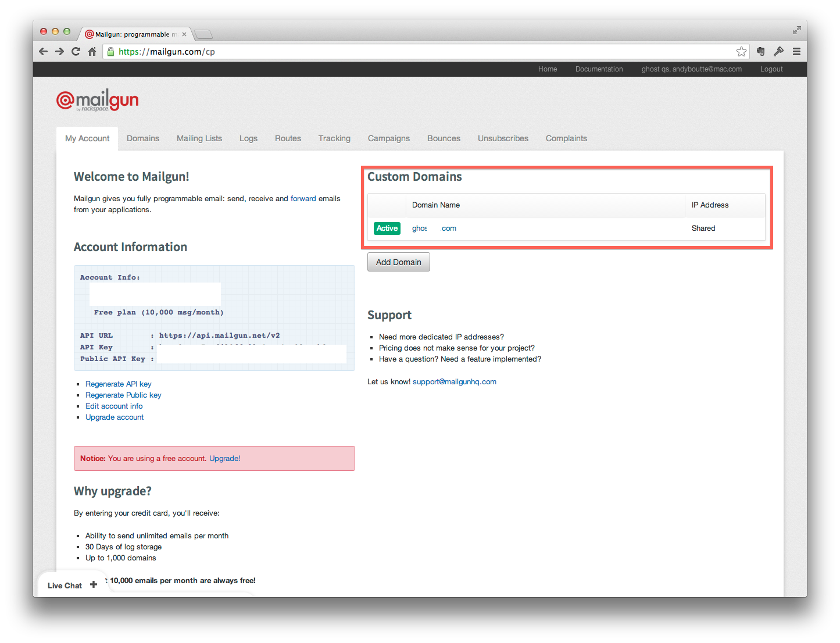Open the My Account tab
This screenshot has width=840, height=643.
(x=87, y=138)
